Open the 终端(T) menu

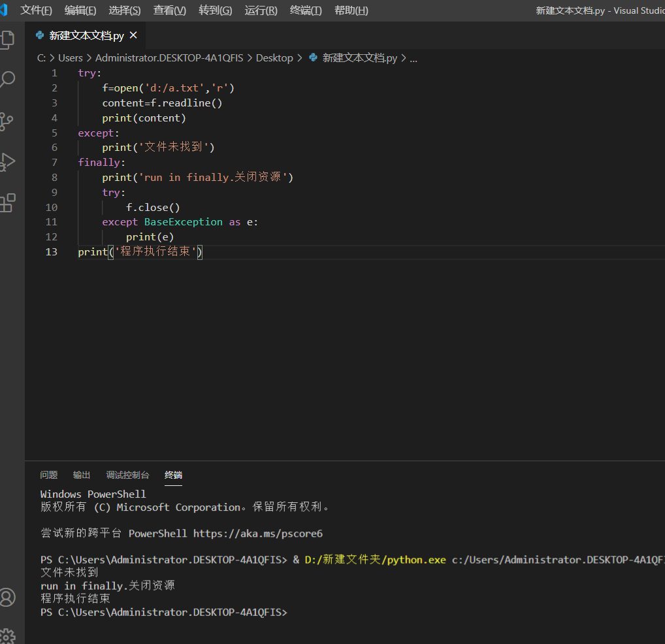pos(306,10)
